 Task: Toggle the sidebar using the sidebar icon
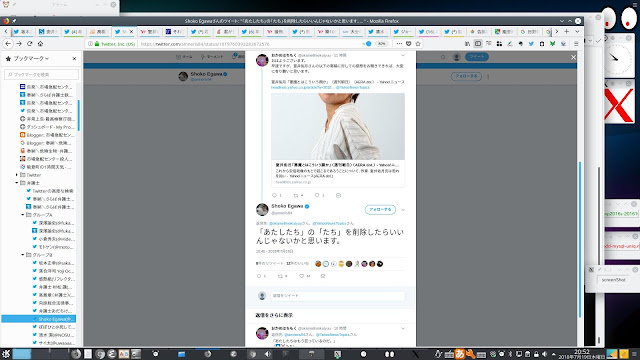pos(478,44)
